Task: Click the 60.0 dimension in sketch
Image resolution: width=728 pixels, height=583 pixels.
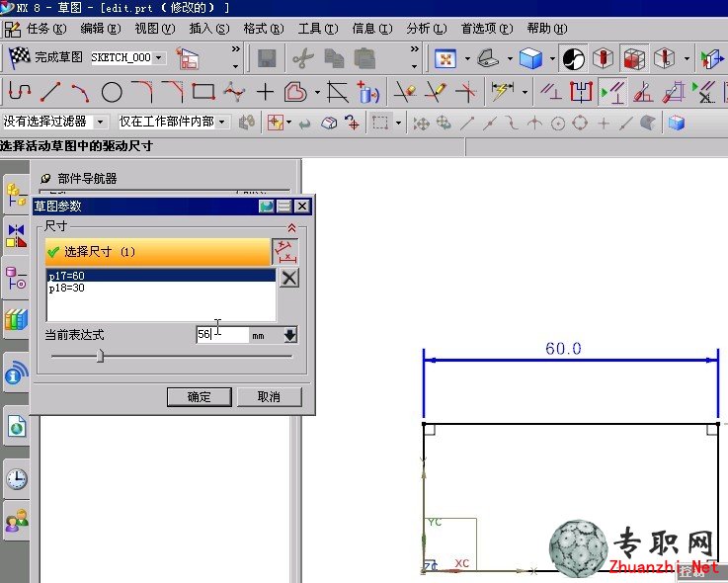Action: click(563, 349)
